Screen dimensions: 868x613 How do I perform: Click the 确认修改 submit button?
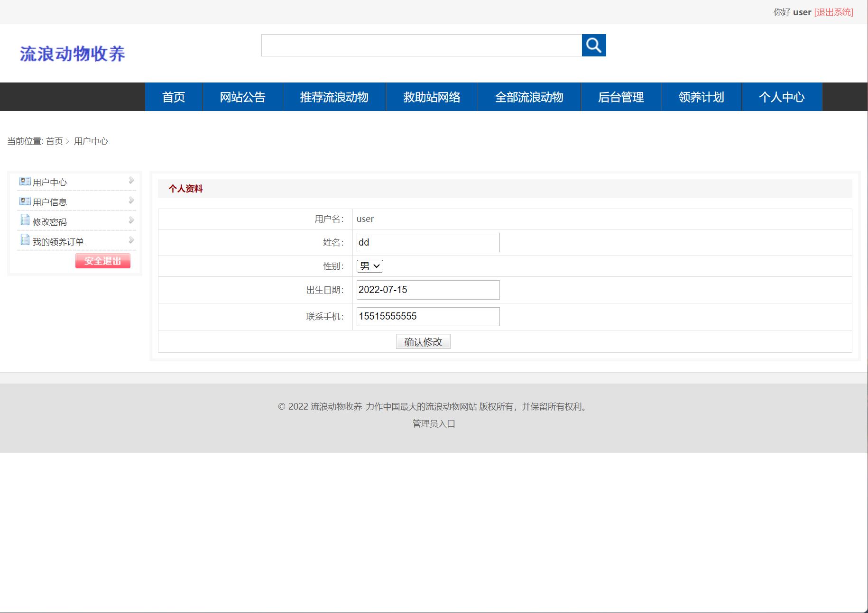coord(423,341)
